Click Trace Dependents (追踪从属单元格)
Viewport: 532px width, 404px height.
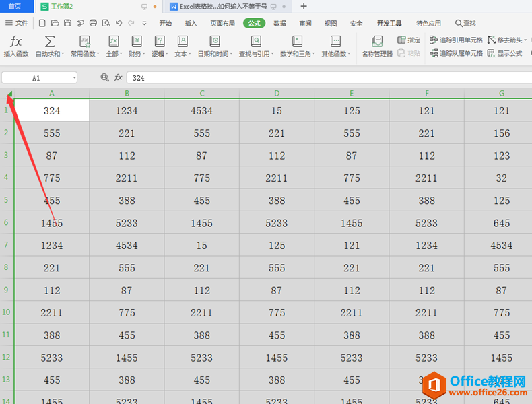456,53
